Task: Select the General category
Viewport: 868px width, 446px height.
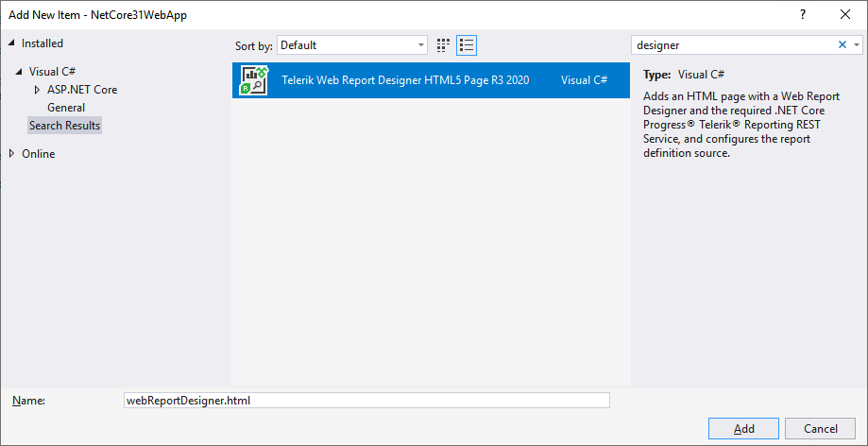Action: click(66, 108)
